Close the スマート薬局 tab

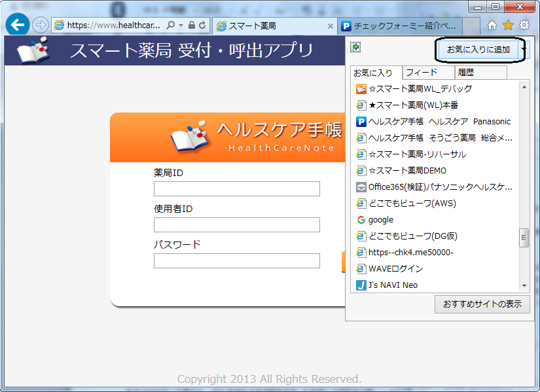click(330, 26)
